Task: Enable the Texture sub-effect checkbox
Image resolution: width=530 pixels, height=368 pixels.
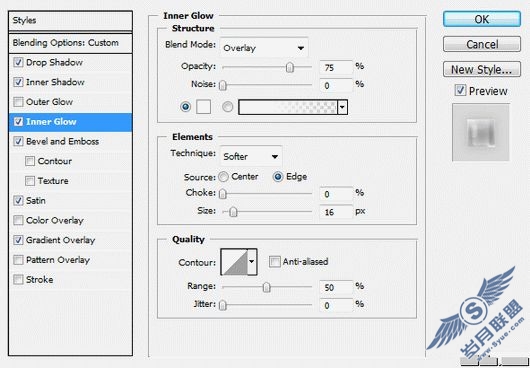Action: click(x=30, y=181)
